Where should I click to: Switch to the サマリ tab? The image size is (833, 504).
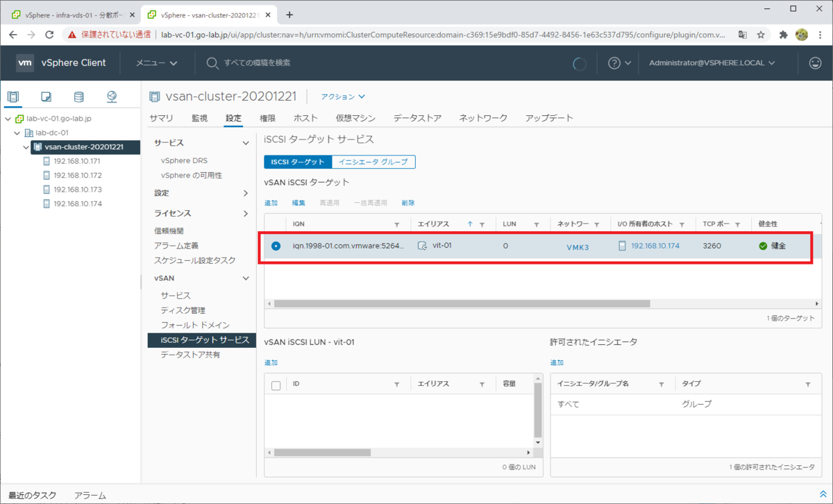(161, 118)
